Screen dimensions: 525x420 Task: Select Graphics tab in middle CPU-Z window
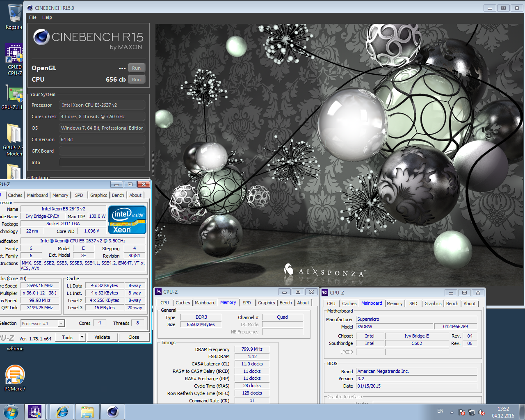click(267, 303)
